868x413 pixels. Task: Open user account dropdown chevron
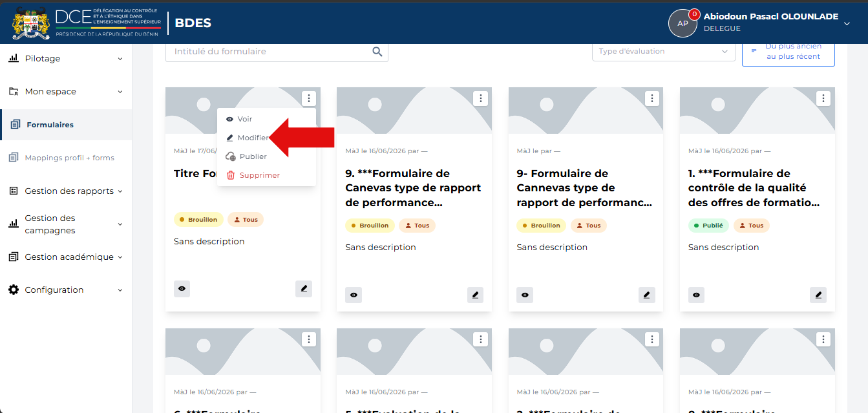(x=847, y=23)
